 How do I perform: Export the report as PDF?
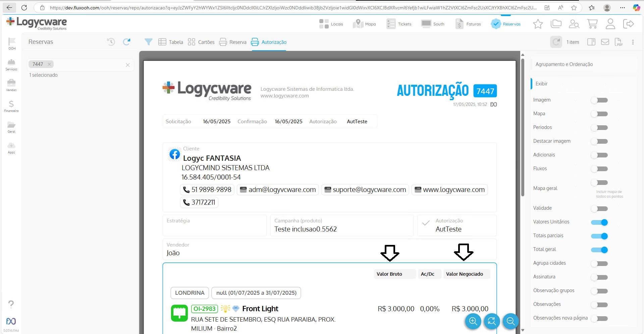618,42
